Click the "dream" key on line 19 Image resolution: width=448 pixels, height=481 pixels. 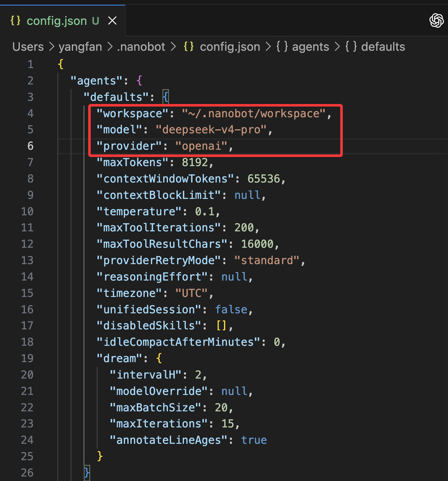pos(119,358)
